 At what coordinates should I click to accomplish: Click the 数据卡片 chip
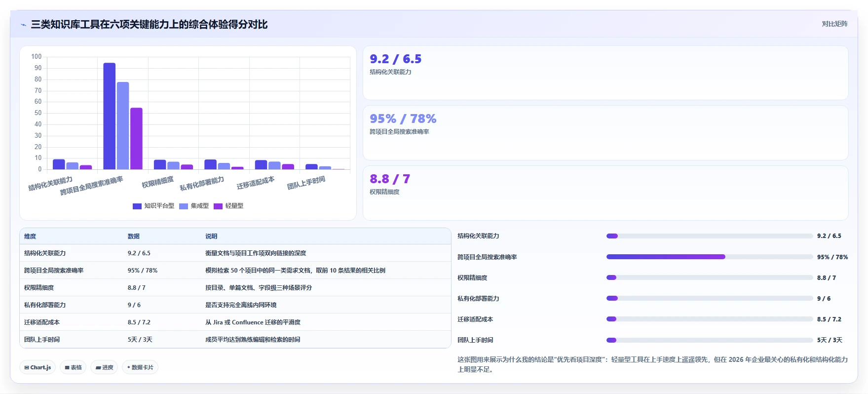click(x=140, y=367)
